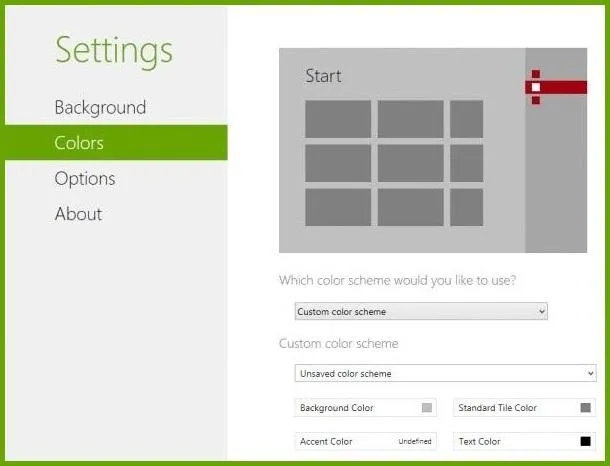The height and width of the screenshot is (466, 610).
Task: Click the 'Undefined' Accent Color value
Action: tap(415, 441)
